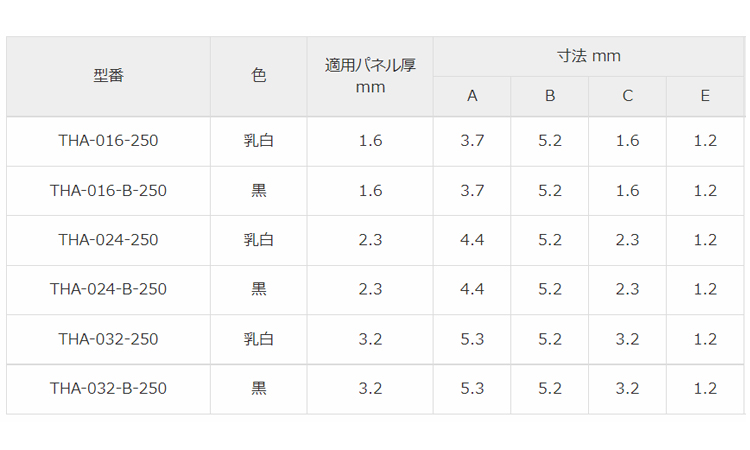Click C value 3.2 in THA-032-250 row
Viewport: 750px width, 450px height.
tap(627, 339)
